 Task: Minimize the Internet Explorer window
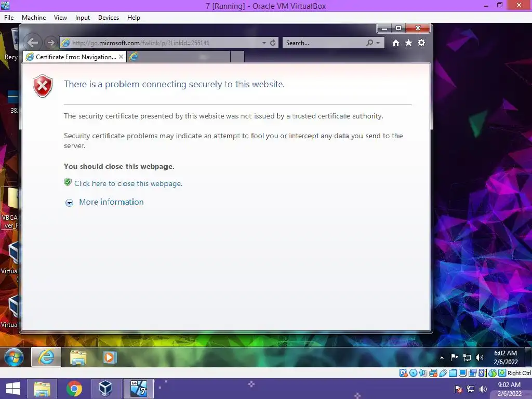384,29
